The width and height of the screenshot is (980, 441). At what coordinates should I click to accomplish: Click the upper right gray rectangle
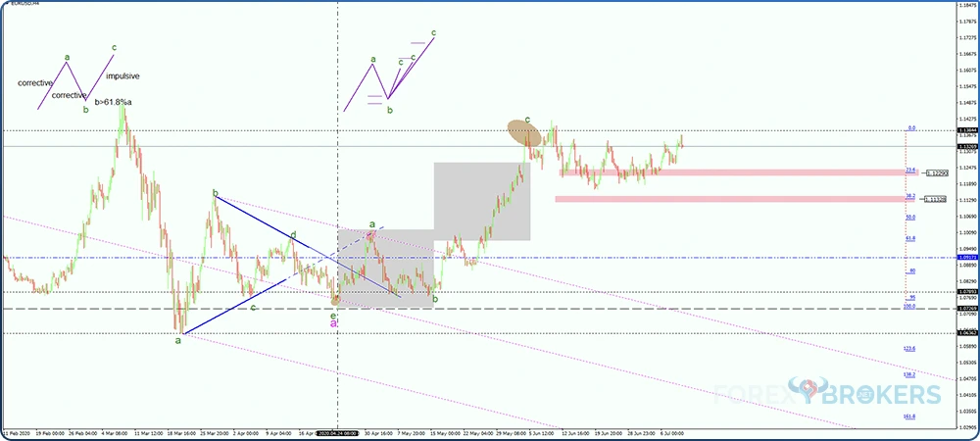click(x=482, y=201)
